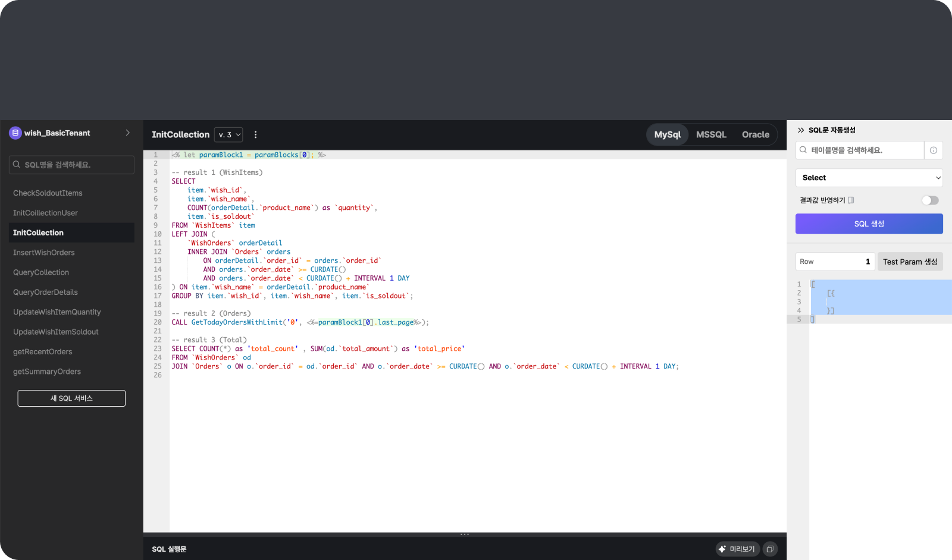Select the MySql tab
The image size is (952, 560).
tap(667, 135)
